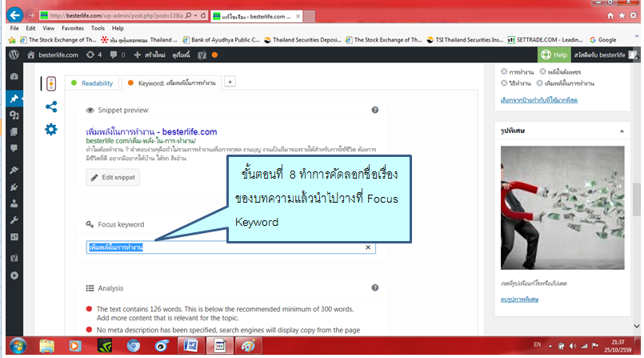Click the choose from most used tags link
The image size is (644, 358).
(539, 100)
